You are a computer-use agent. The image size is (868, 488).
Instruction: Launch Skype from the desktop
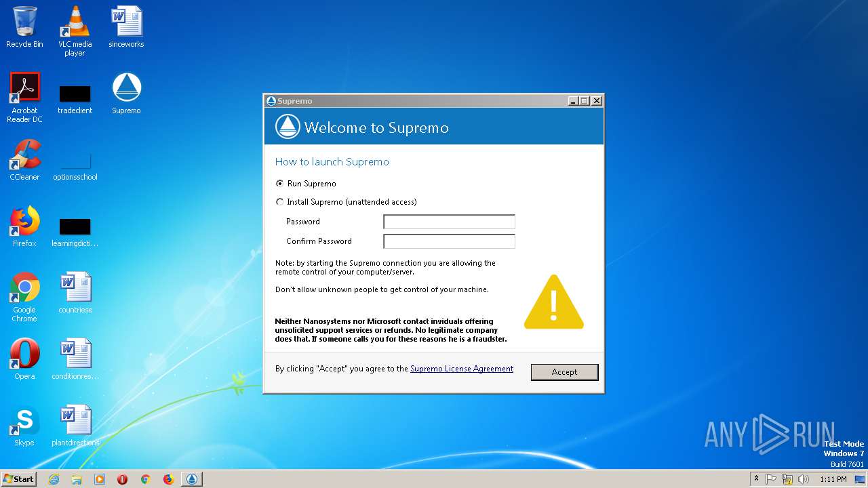coord(24,426)
